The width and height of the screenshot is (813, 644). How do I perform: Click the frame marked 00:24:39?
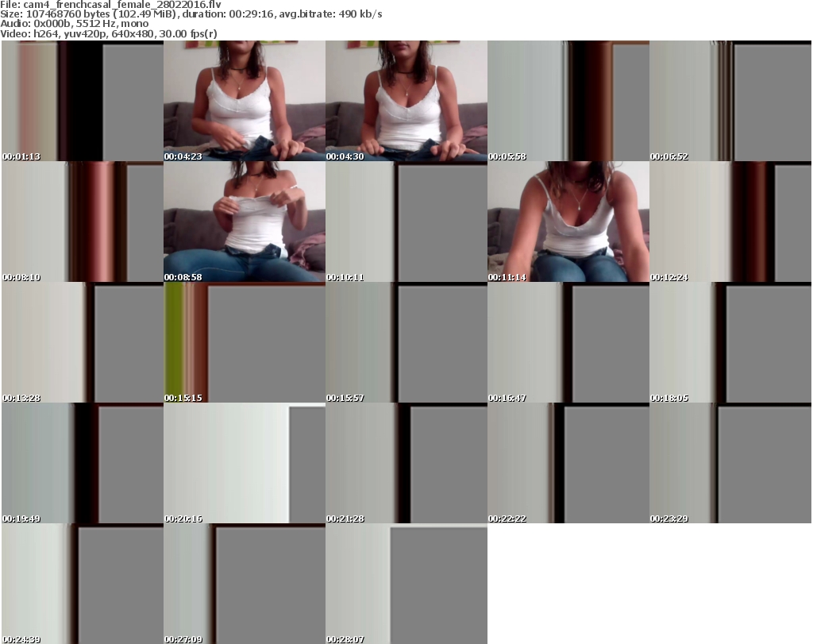(83, 584)
